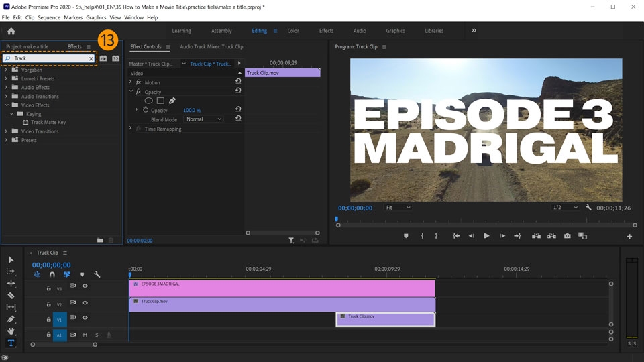This screenshot has height=362, width=644.
Task: Hide the V3 track output
Action: (85, 286)
